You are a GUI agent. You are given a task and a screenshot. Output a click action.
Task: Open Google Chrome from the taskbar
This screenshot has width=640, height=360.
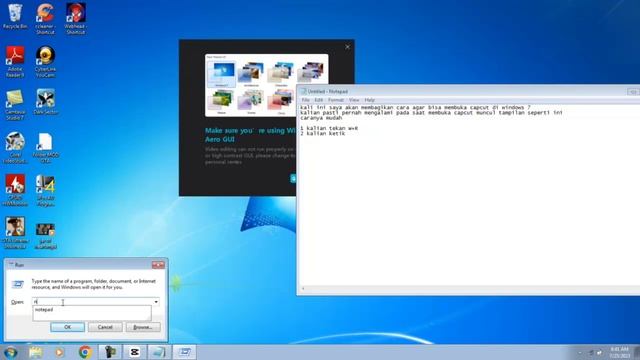pos(85,352)
